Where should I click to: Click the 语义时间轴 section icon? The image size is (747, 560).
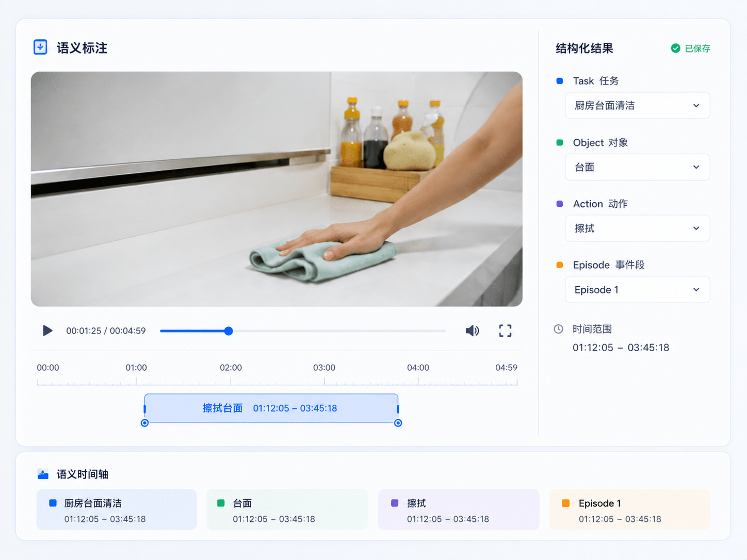43,474
